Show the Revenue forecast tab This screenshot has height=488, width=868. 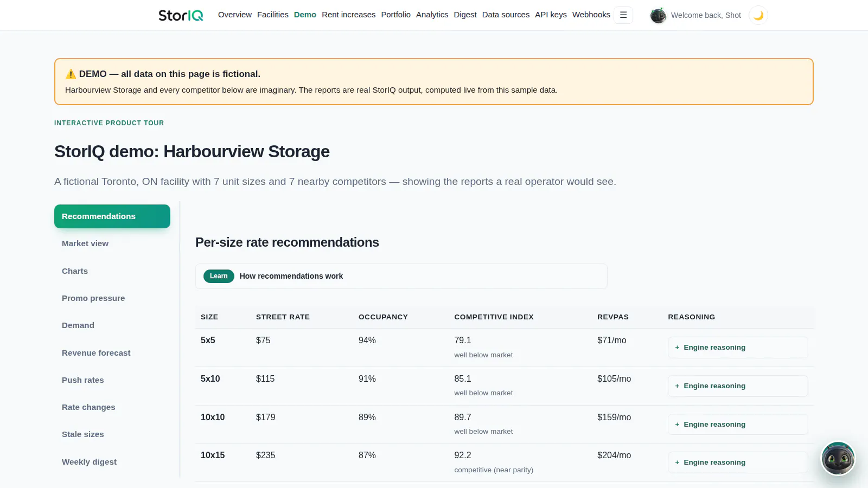112,353
